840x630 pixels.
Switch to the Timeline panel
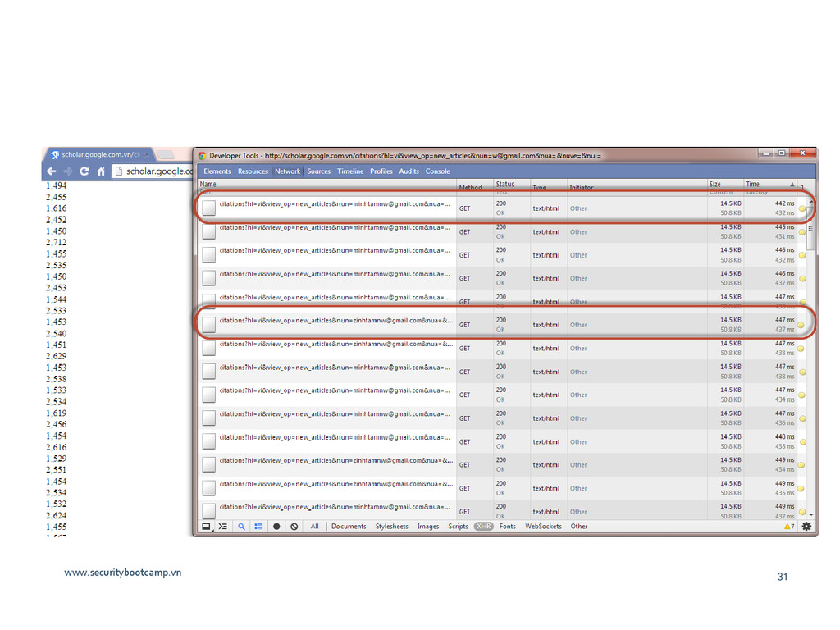coord(350,171)
